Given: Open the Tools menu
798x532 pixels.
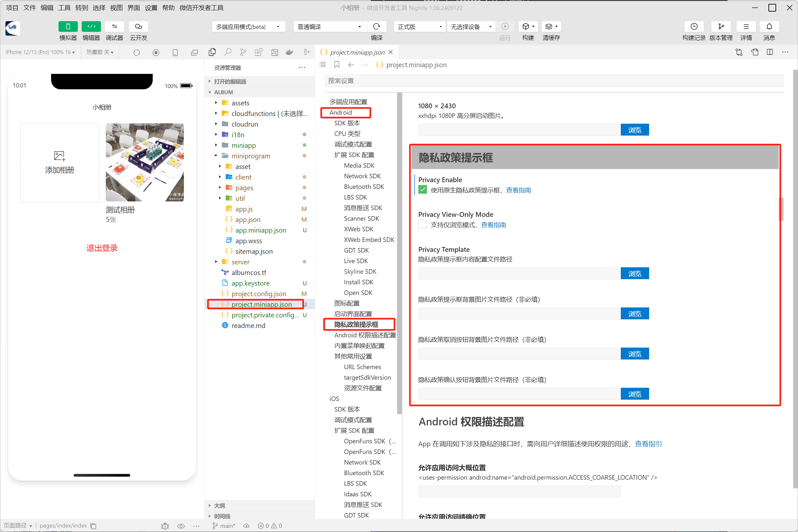Looking at the screenshot, I should pyautogui.click(x=64, y=8).
